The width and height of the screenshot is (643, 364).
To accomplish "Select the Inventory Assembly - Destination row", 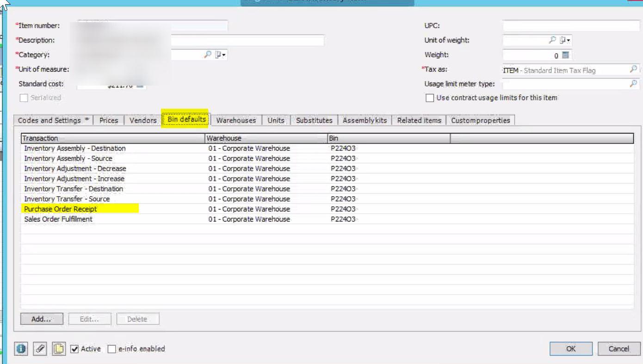I will 327,148.
